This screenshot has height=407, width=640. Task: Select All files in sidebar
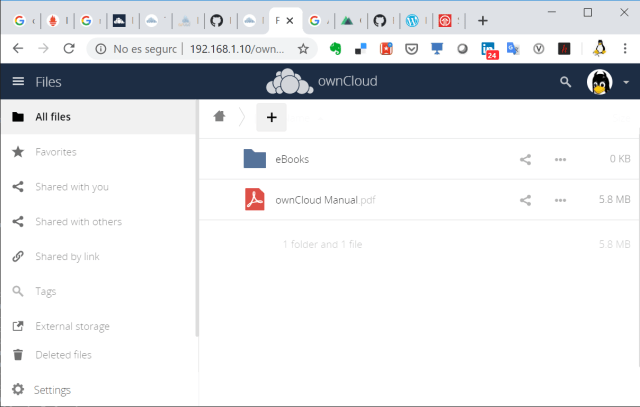(98, 117)
